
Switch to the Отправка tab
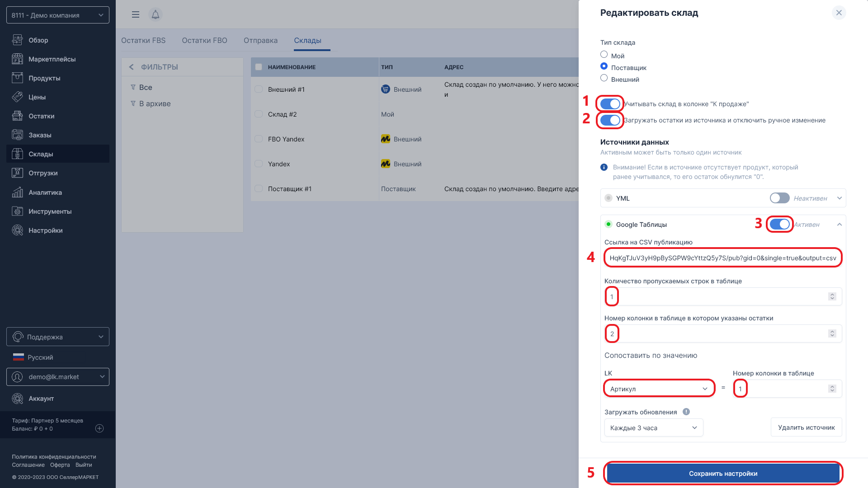point(260,40)
